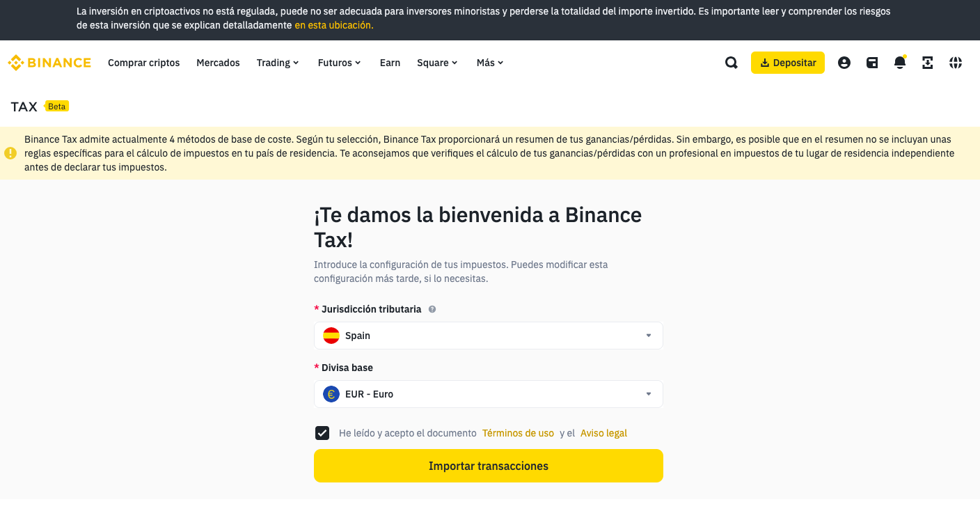Open the download app icon

click(x=928, y=63)
